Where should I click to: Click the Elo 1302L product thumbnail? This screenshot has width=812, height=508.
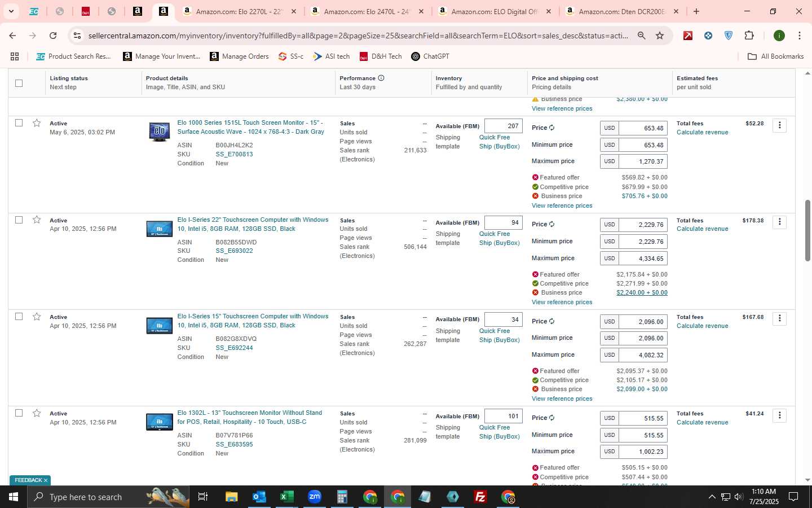(x=159, y=422)
